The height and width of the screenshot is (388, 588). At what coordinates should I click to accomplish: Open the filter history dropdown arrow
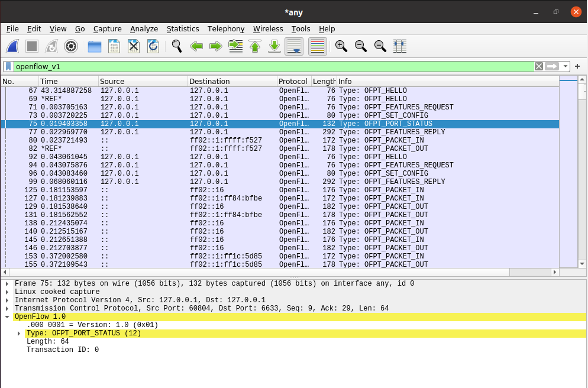point(566,66)
